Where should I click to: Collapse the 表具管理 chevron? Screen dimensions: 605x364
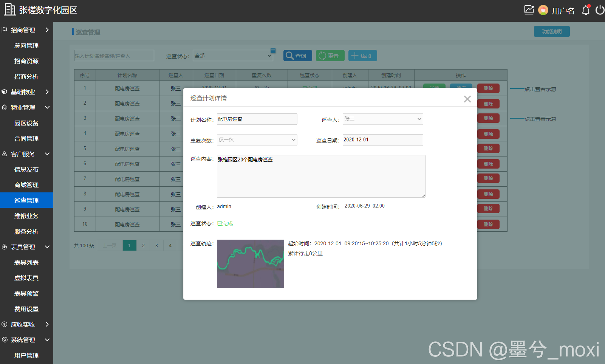pos(47,247)
